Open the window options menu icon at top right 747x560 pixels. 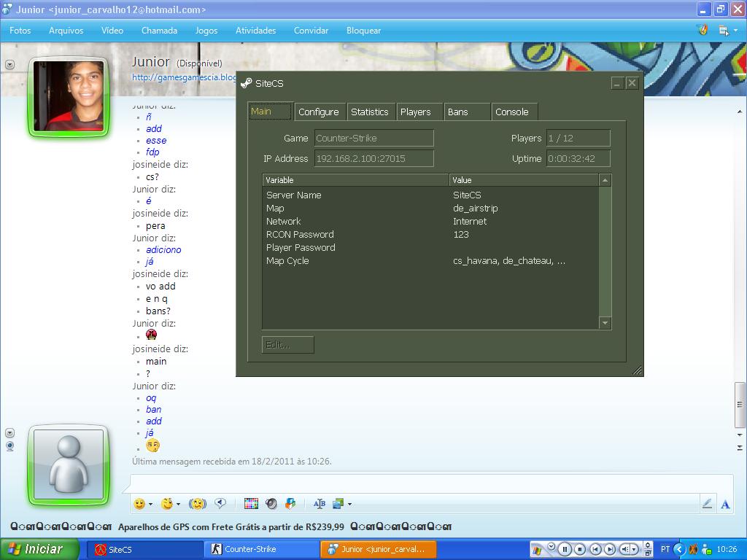point(724,31)
